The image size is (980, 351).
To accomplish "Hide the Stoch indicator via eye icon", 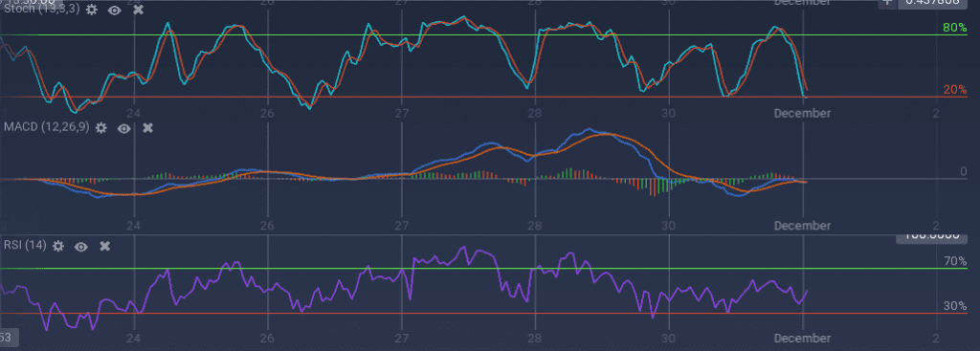I will click(115, 10).
